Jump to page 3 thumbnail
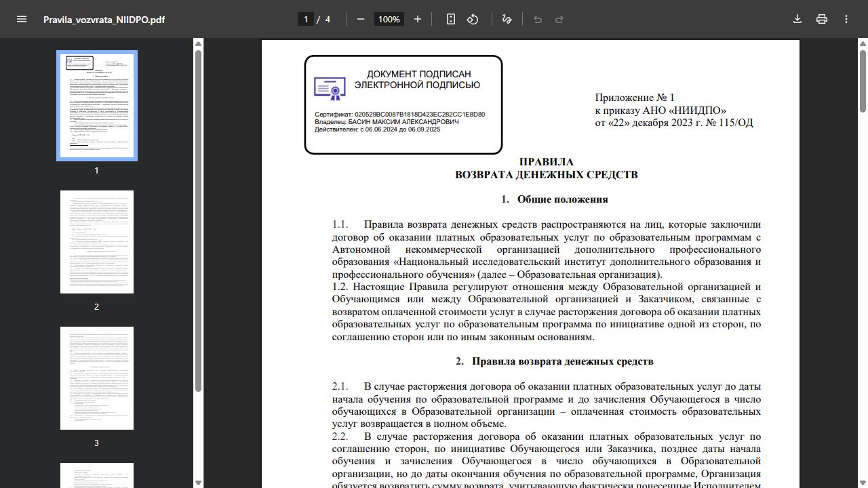 coord(97,378)
